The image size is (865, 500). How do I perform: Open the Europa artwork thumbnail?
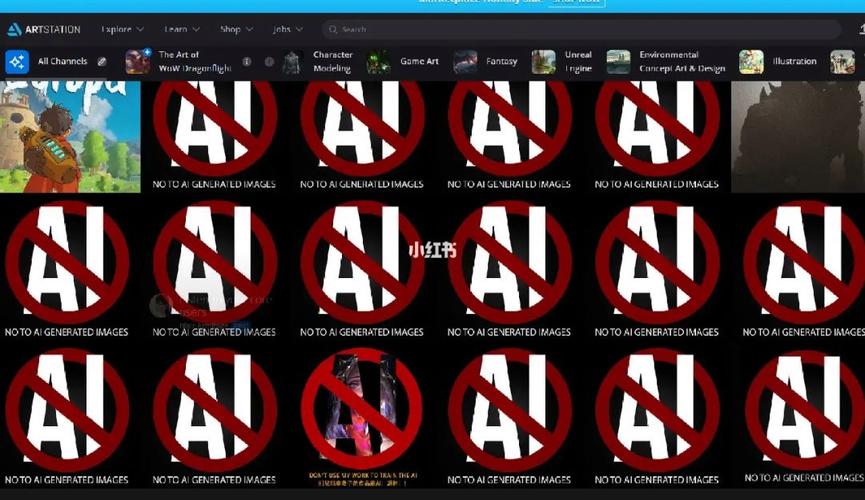pyautogui.click(x=70, y=137)
